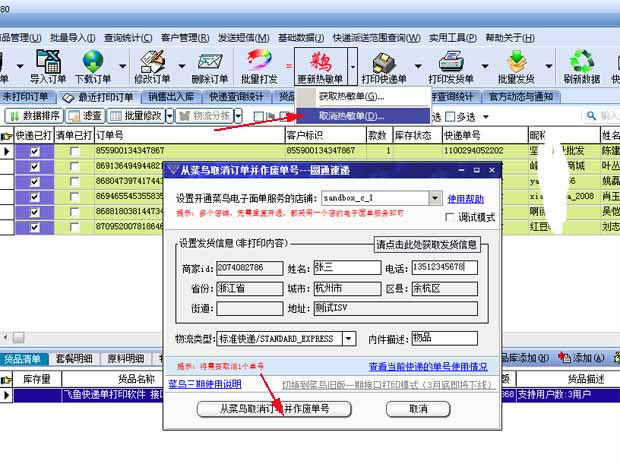Open the 批量修改 dropdown arrow
Image resolution: width=620 pixels, height=467 pixels.
point(170,116)
